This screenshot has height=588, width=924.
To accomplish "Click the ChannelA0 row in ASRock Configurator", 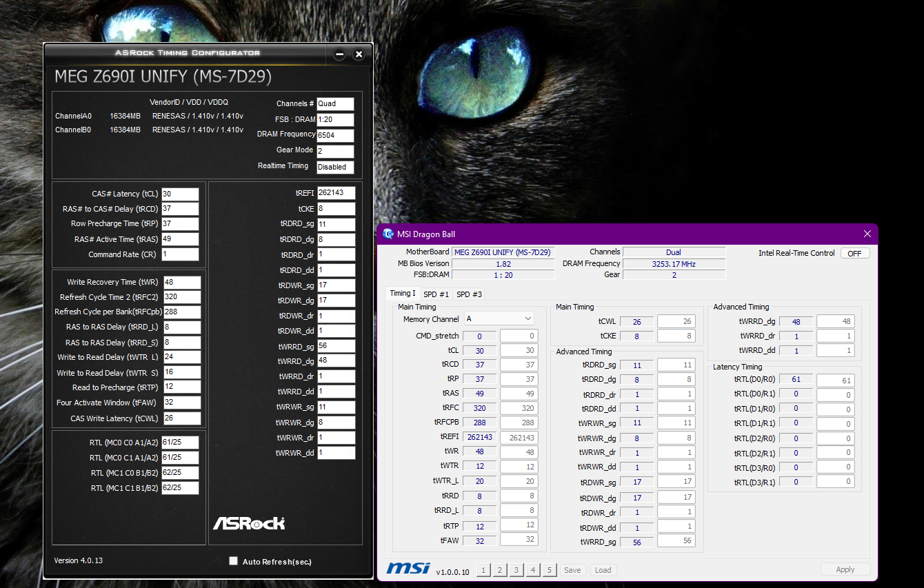I will [149, 116].
